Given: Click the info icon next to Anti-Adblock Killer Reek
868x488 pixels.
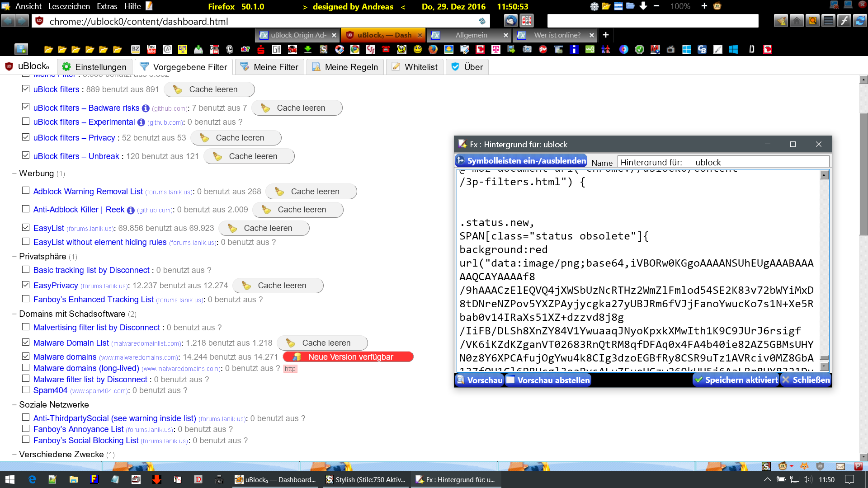Looking at the screenshot, I should 131,210.
